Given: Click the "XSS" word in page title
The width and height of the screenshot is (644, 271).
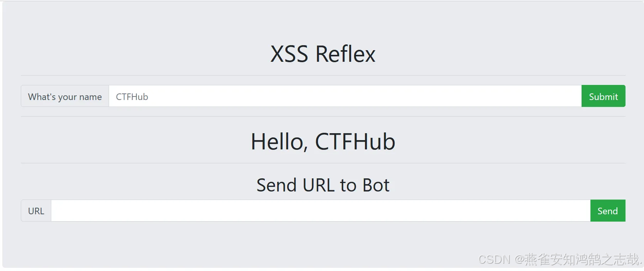Looking at the screenshot, I should click(289, 54).
